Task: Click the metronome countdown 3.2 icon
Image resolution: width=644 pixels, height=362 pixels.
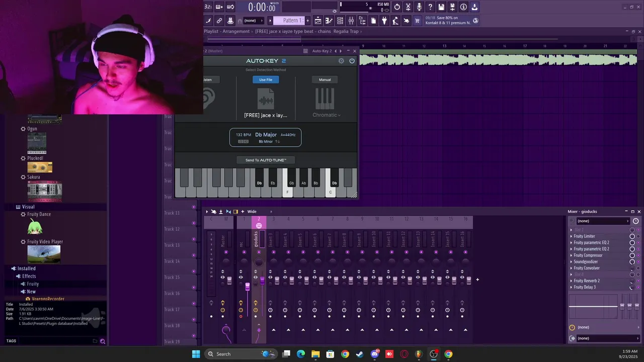Action: pos(208,7)
